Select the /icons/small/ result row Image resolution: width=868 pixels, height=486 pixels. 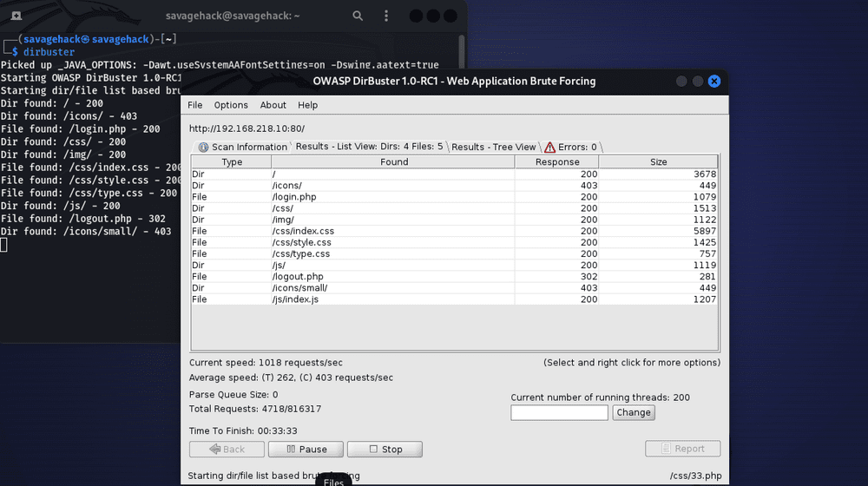455,288
